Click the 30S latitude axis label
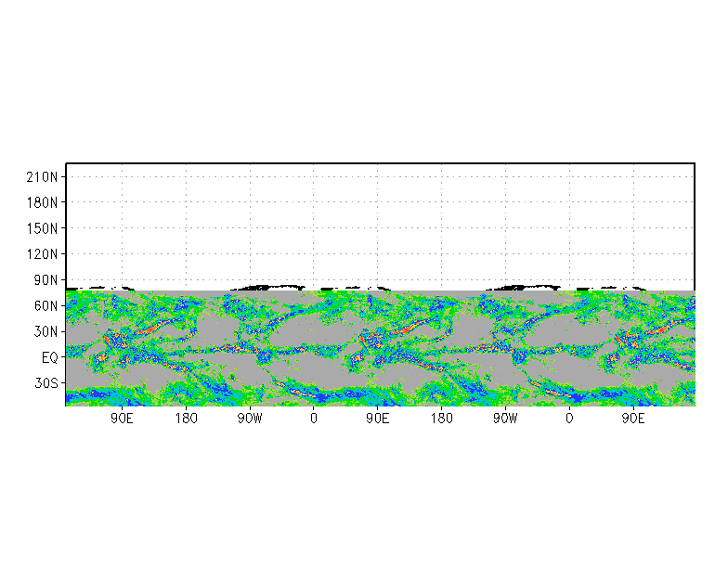Screen dimensions: 728x568 pyautogui.click(x=45, y=383)
